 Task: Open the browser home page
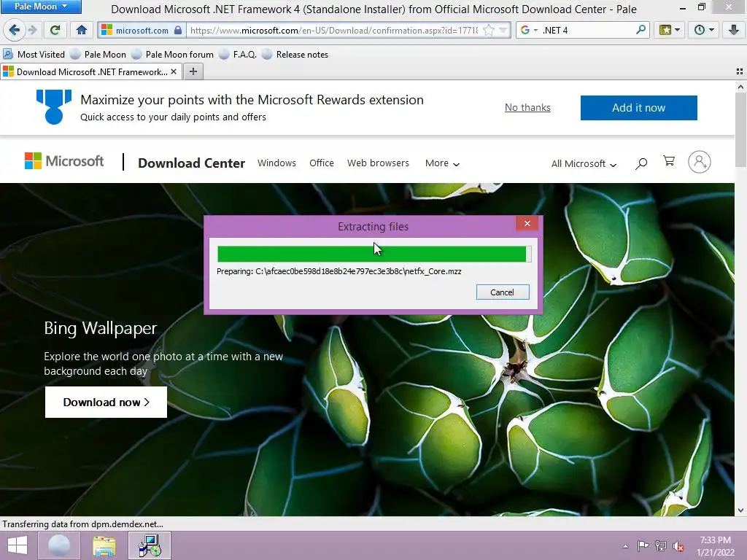pyautogui.click(x=82, y=30)
